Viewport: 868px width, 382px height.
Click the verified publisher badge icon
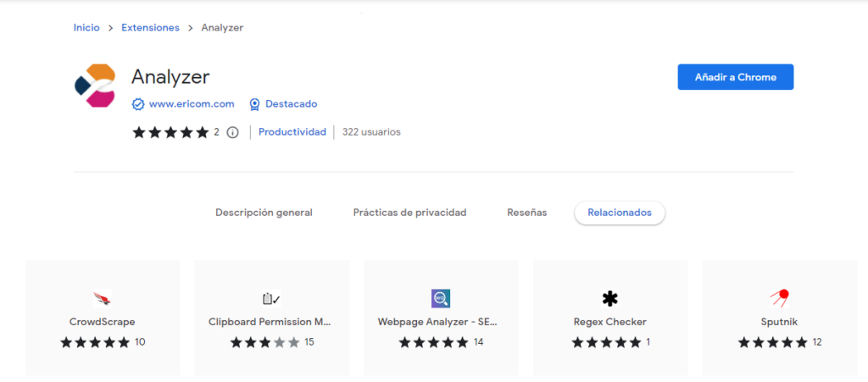click(x=138, y=104)
